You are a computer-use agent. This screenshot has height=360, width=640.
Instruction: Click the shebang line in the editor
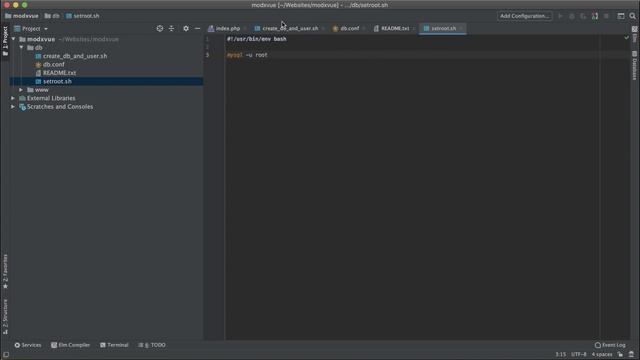click(257, 39)
